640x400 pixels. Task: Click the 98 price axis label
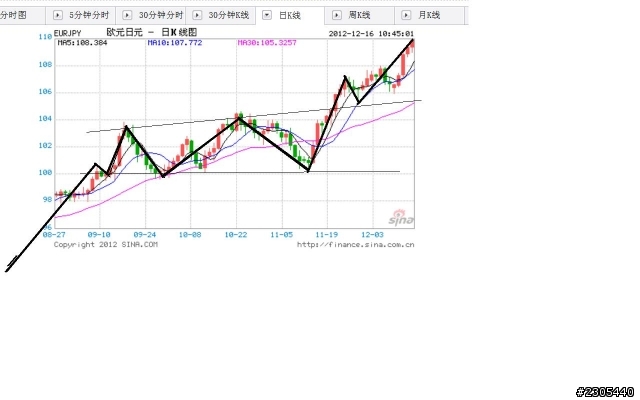47,200
